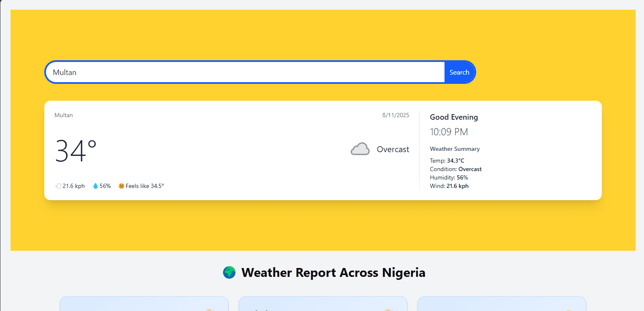Viewport: 644px width, 311px height.
Task: Click the wind speed icon beside 21.6 kph
Action: coord(59,186)
